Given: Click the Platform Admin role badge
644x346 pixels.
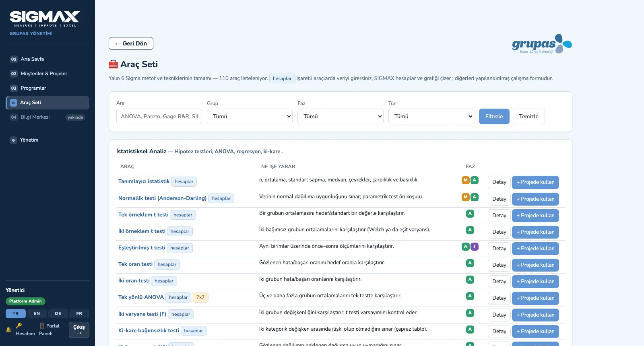Looking at the screenshot, I should 25,301.
